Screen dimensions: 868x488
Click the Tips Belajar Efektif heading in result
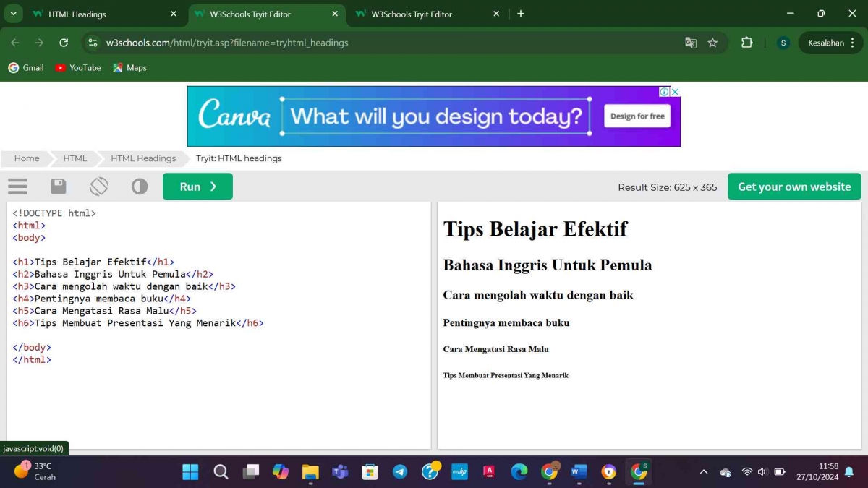535,228
